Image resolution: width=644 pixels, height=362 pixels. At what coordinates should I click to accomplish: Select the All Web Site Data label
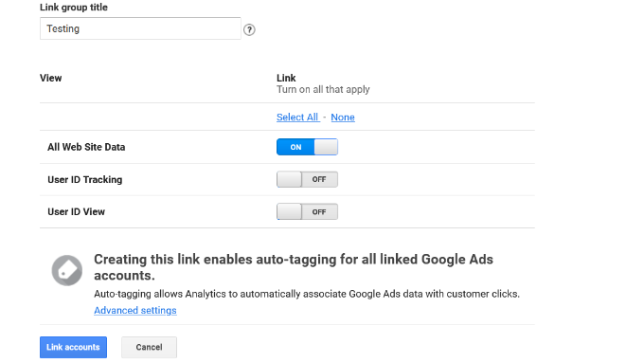(x=86, y=147)
